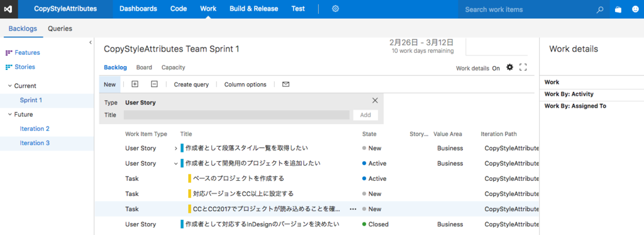
Task: Open task CCとCC2017でプロジェクトが読み込める
Action: pyautogui.click(x=267, y=209)
